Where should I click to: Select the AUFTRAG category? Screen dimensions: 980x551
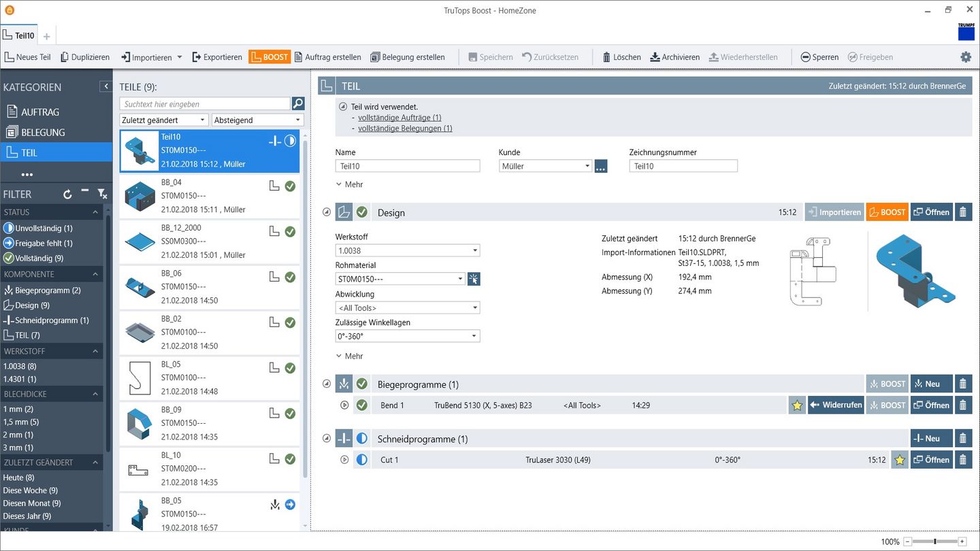tap(39, 112)
